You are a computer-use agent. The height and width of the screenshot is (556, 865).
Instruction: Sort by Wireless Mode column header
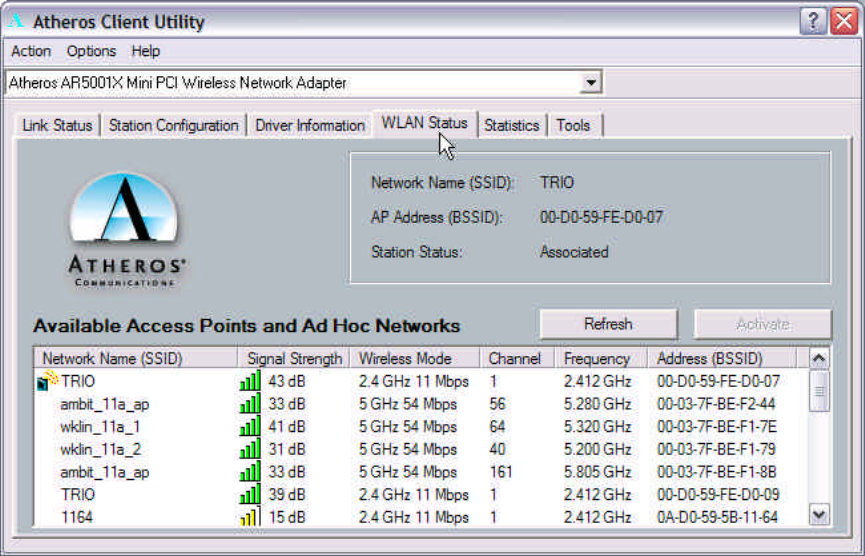pyautogui.click(x=415, y=359)
